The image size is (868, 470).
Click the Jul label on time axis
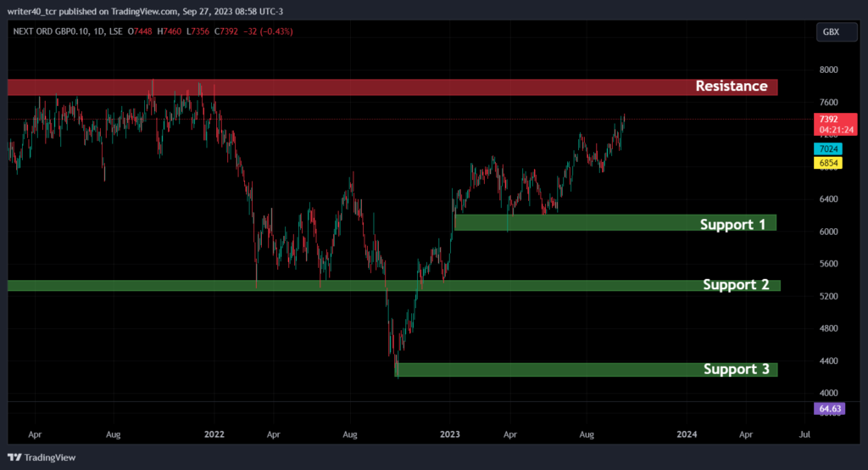(804, 434)
